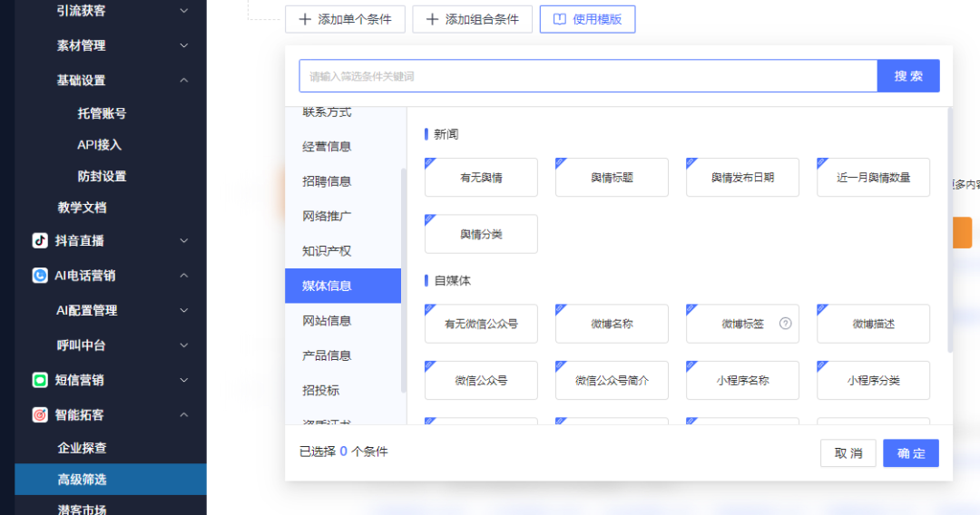
Task: Click the 短信营销 message icon
Action: (x=40, y=380)
